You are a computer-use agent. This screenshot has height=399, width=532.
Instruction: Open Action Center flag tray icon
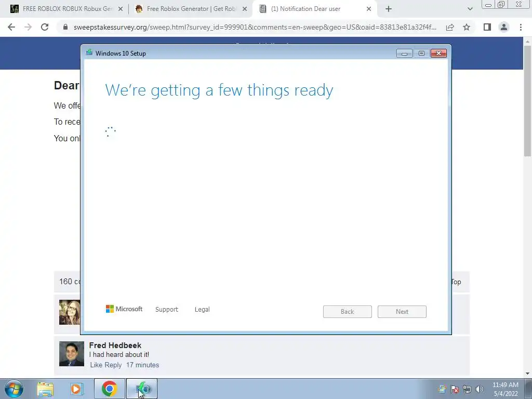[455, 389]
